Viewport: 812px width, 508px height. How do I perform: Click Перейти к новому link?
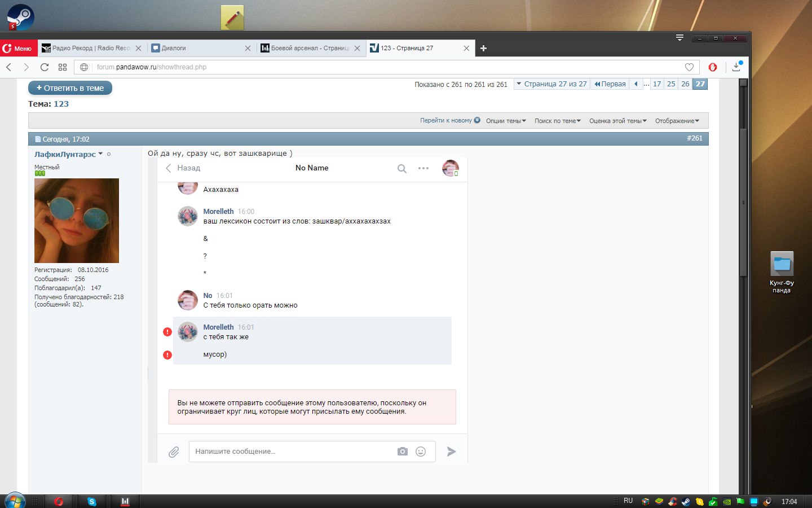point(450,120)
